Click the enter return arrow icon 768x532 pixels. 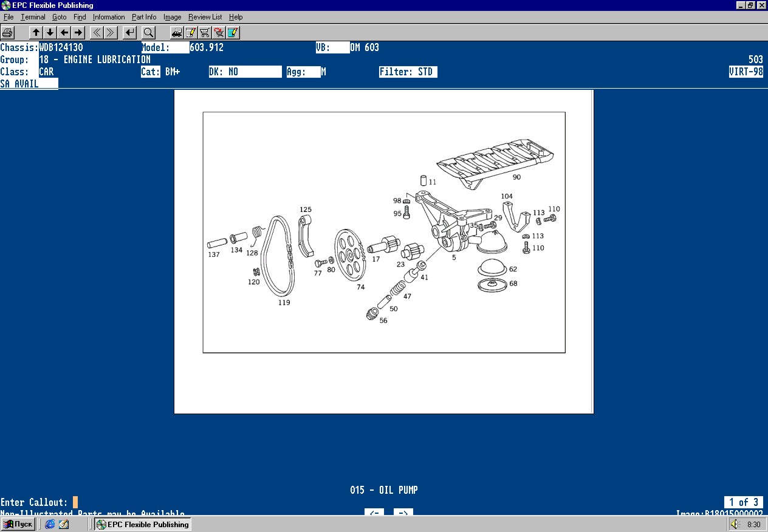click(129, 32)
